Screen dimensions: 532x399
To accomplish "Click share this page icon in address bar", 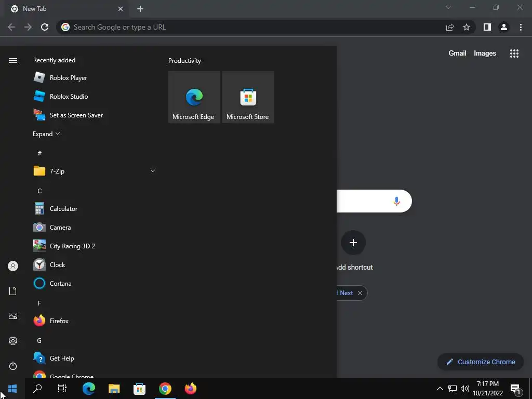I will pyautogui.click(x=450, y=27).
